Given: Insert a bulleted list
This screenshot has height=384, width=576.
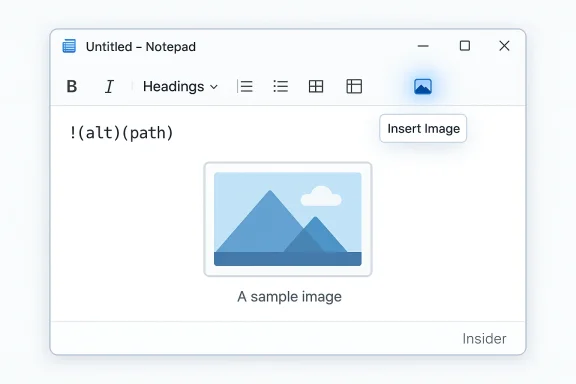Looking at the screenshot, I should click(x=281, y=86).
